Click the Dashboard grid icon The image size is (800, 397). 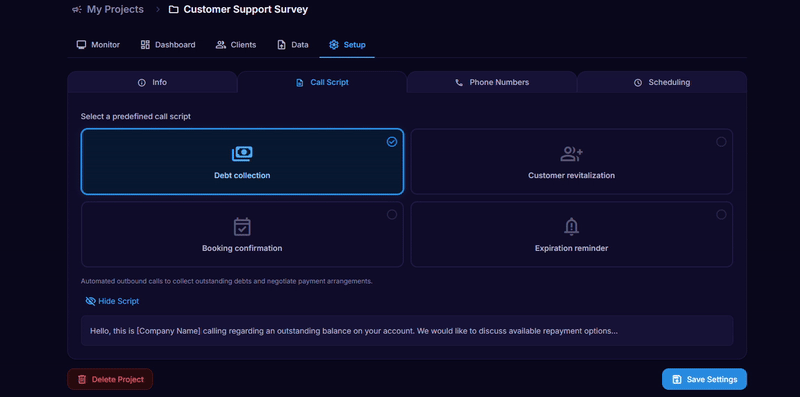pos(145,45)
